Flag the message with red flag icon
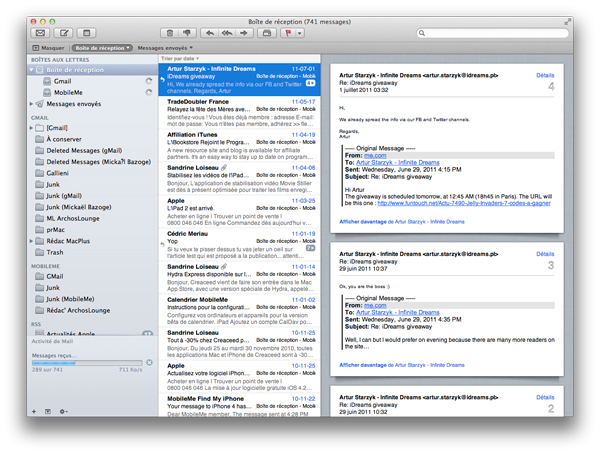Viewport: 600px width, 454px height. [288, 33]
